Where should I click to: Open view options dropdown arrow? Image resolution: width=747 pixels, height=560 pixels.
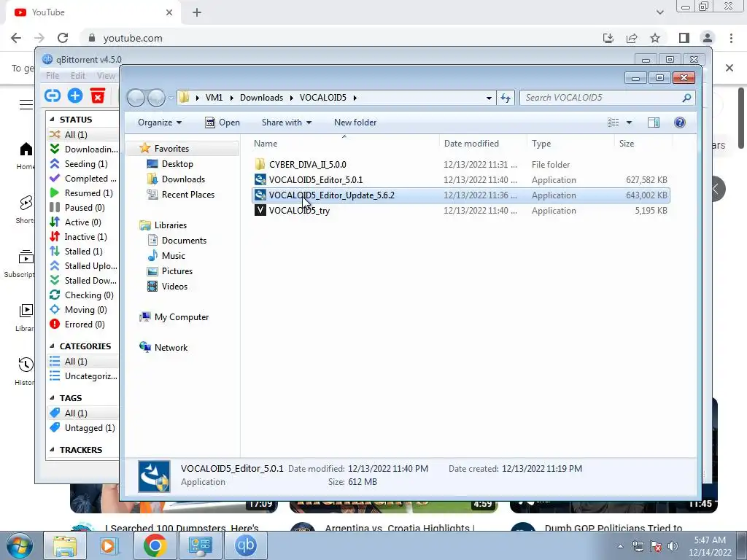629,122
